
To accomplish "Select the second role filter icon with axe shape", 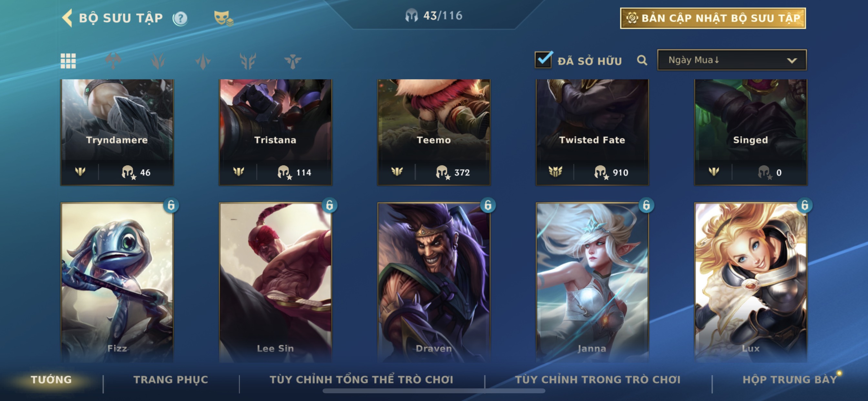I will [x=113, y=61].
